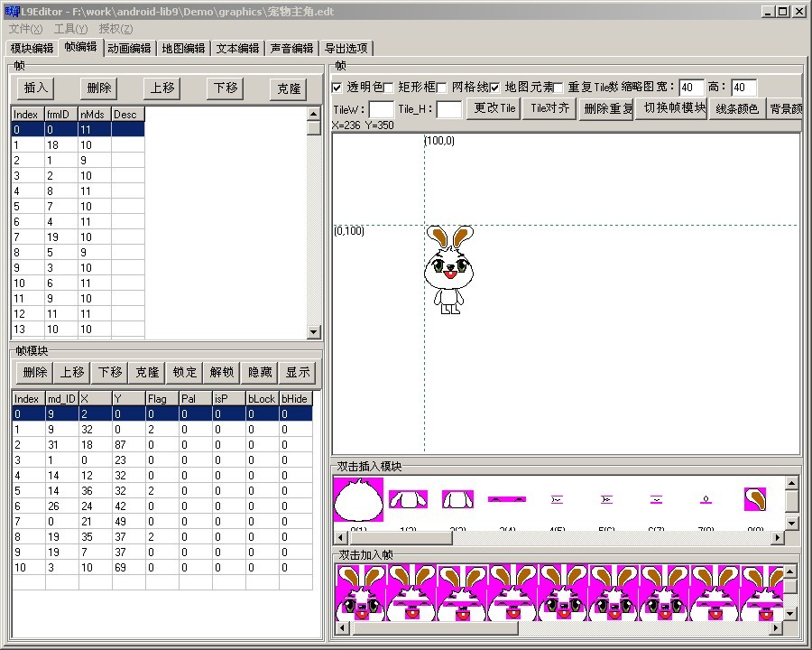
Task: Enable the 矩形框 checkbox
Action: pos(388,88)
